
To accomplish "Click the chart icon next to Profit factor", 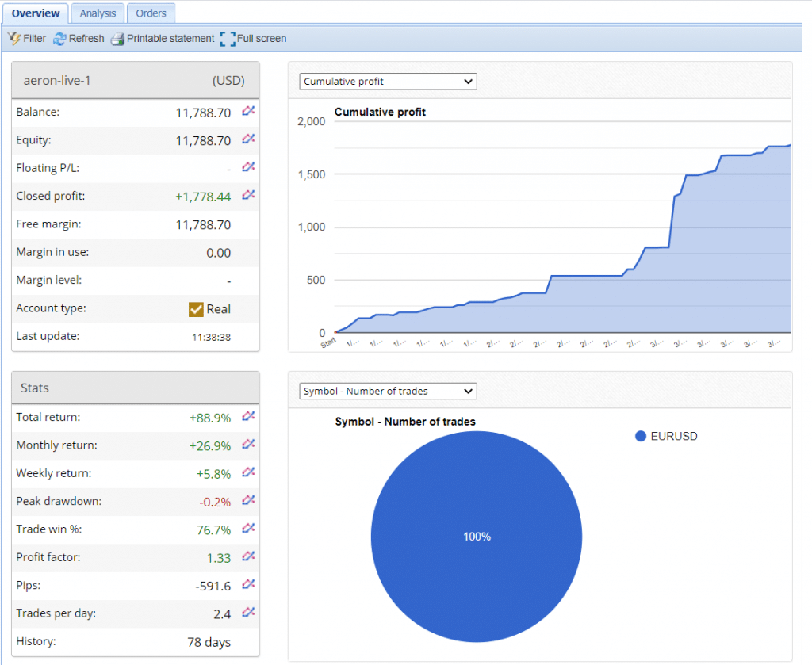I will tap(248, 556).
